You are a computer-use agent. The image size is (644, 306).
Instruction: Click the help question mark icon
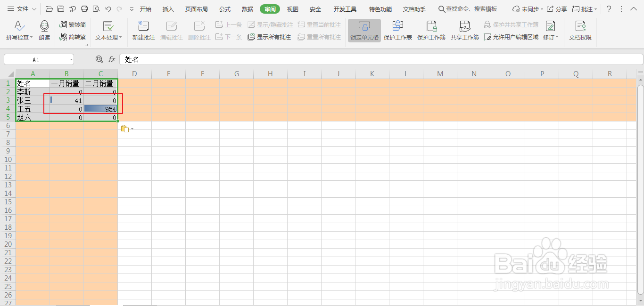(609, 9)
